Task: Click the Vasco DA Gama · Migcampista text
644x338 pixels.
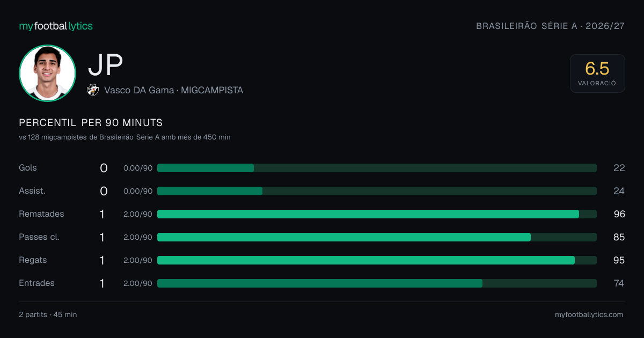Action: point(174,91)
